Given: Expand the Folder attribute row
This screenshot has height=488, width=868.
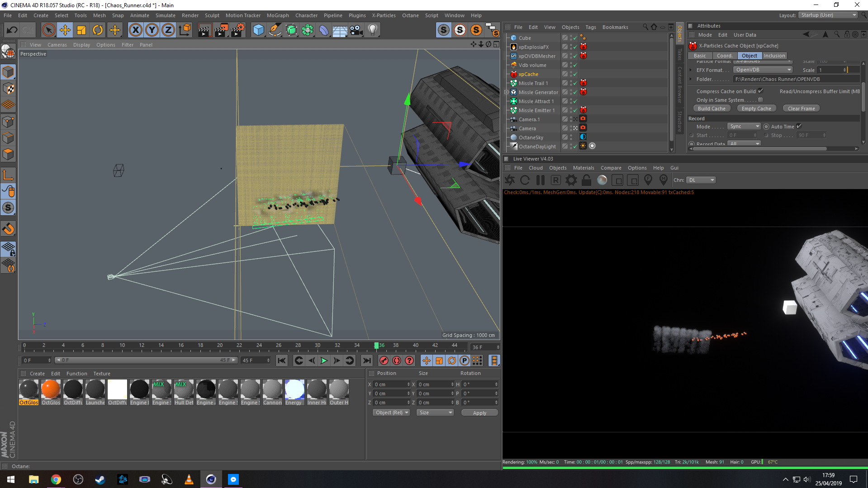Looking at the screenshot, I should point(691,79).
